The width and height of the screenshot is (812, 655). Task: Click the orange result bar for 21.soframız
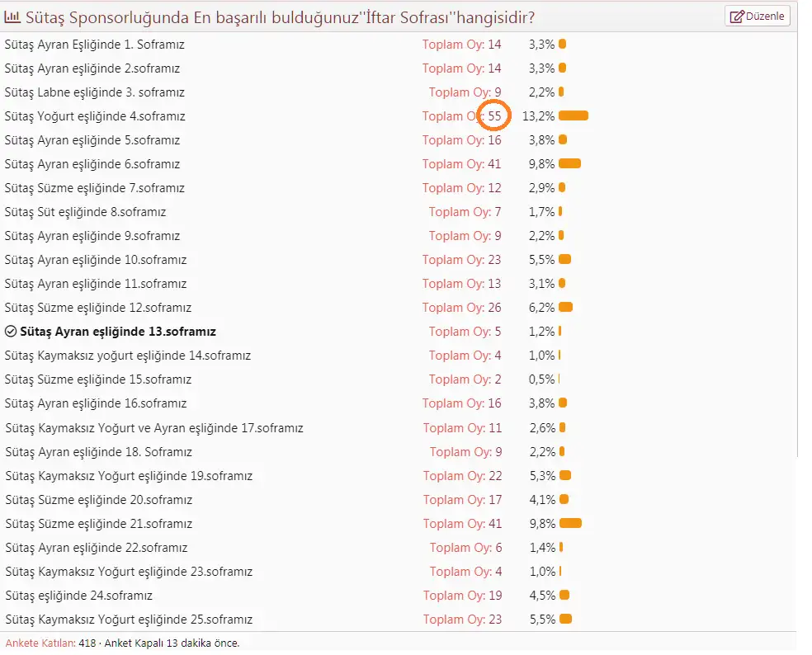[x=571, y=523]
